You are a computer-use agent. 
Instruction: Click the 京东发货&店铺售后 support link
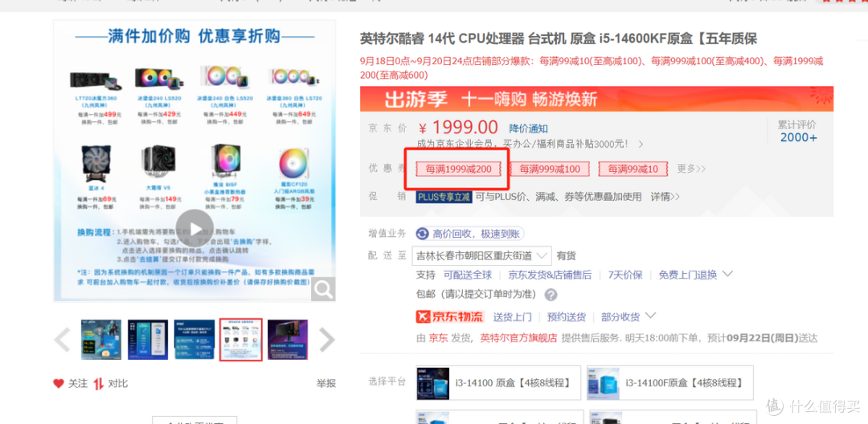point(550,275)
